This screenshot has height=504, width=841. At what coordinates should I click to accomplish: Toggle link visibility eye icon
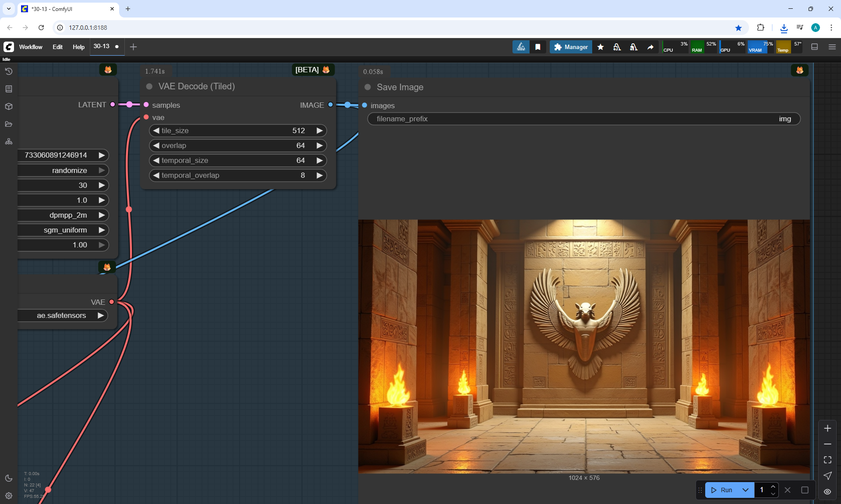click(827, 492)
